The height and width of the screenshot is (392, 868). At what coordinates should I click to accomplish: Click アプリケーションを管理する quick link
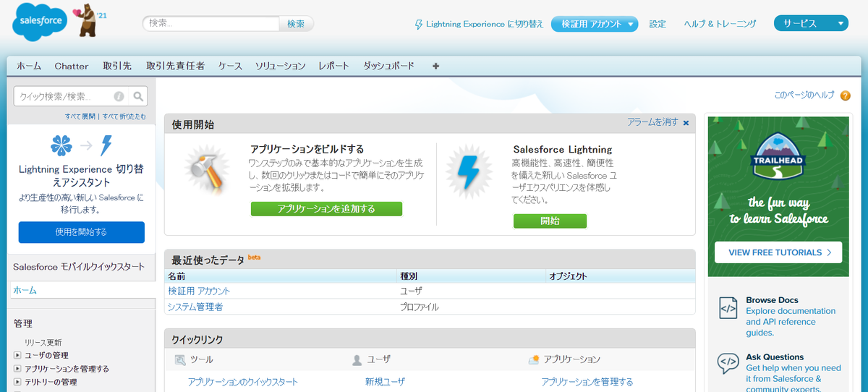[x=587, y=382]
